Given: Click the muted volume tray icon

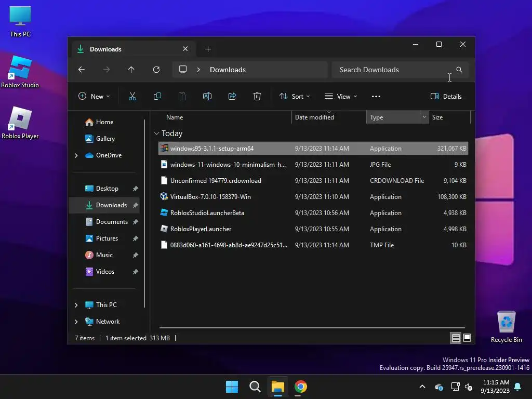Looking at the screenshot, I should point(469,387).
